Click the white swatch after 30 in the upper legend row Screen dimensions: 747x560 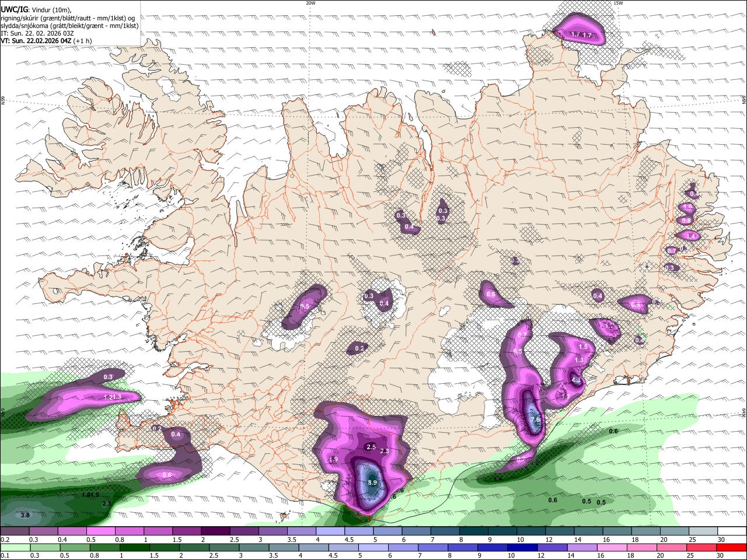[732, 531]
